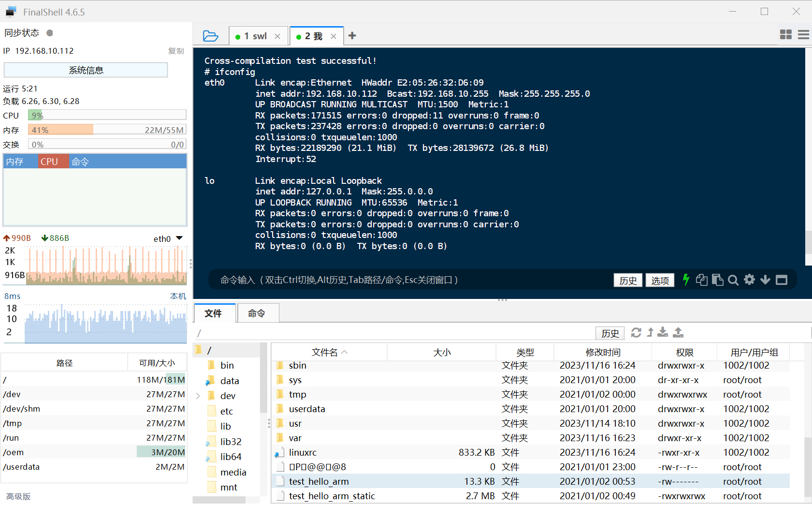This screenshot has height=505, width=812.
Task: Click the scroll-to-bottom arrow icon
Action: [765, 280]
